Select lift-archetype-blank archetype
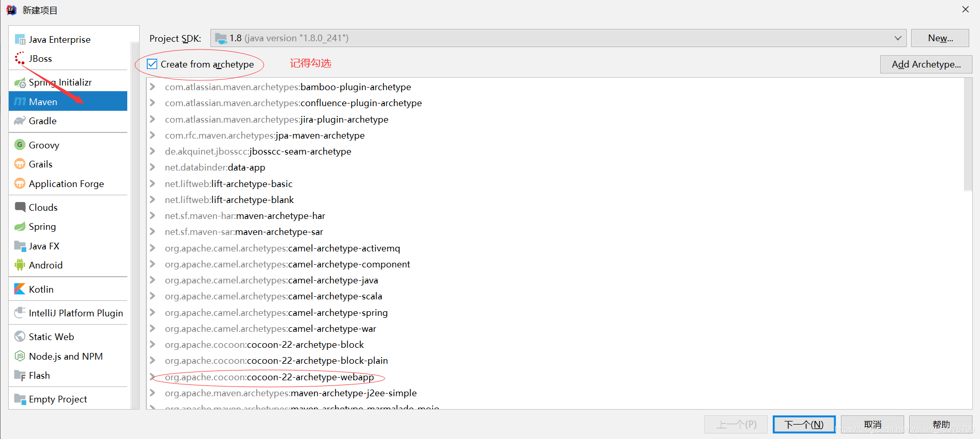The height and width of the screenshot is (439, 980). (x=229, y=199)
